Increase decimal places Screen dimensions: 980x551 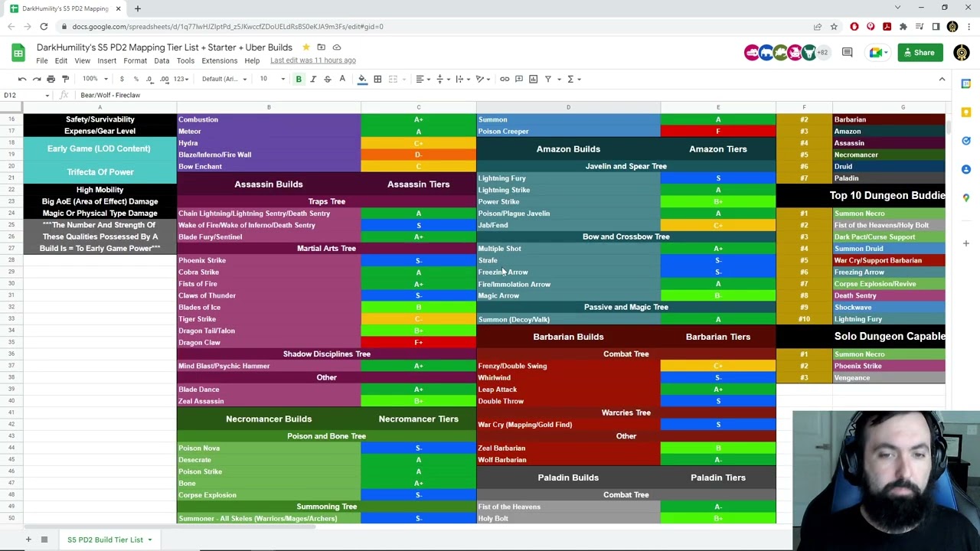(165, 79)
